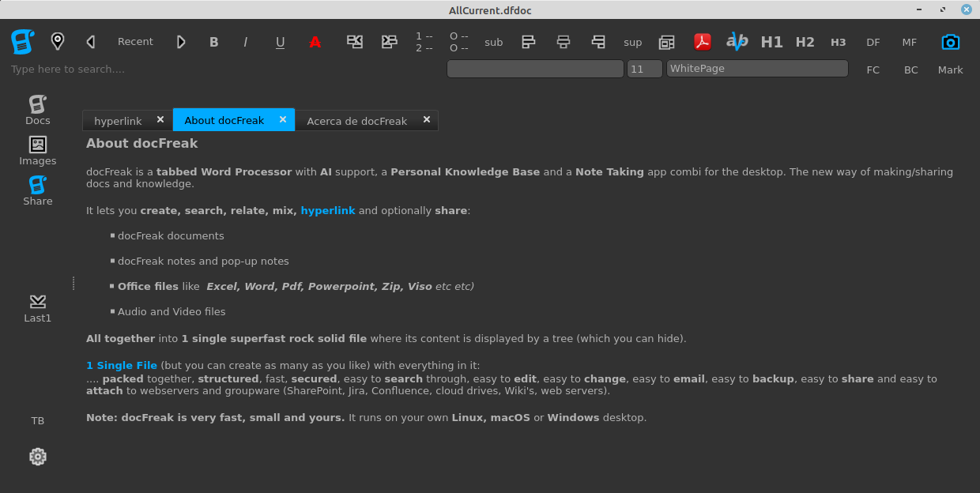Image resolution: width=980 pixels, height=493 pixels.
Task: Open settings with the gear icon
Action: 37,456
